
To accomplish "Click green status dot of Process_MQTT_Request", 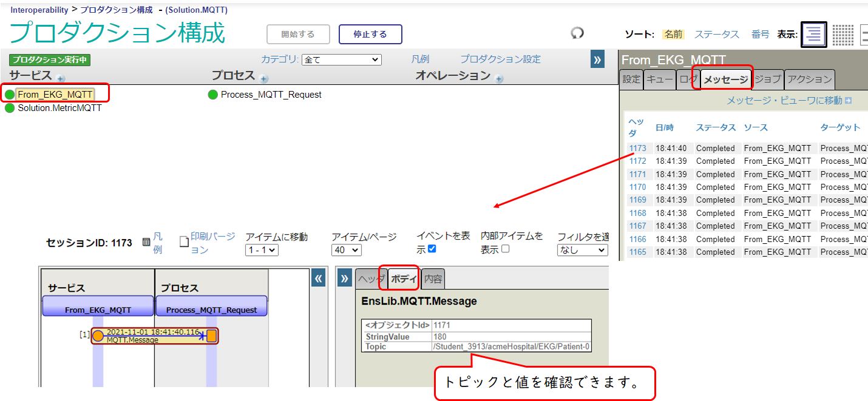I will [x=212, y=95].
